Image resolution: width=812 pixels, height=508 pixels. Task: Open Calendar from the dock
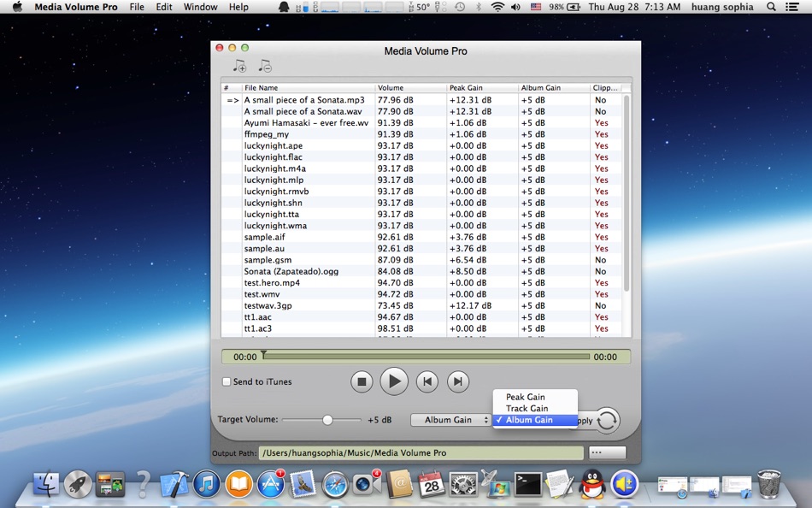click(x=432, y=484)
